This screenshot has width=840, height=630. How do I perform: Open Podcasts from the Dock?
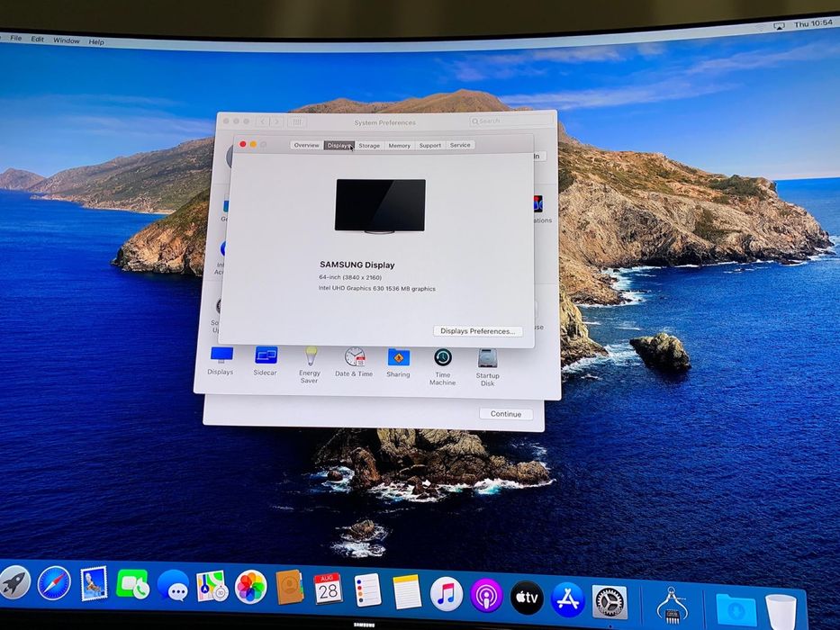[486, 596]
